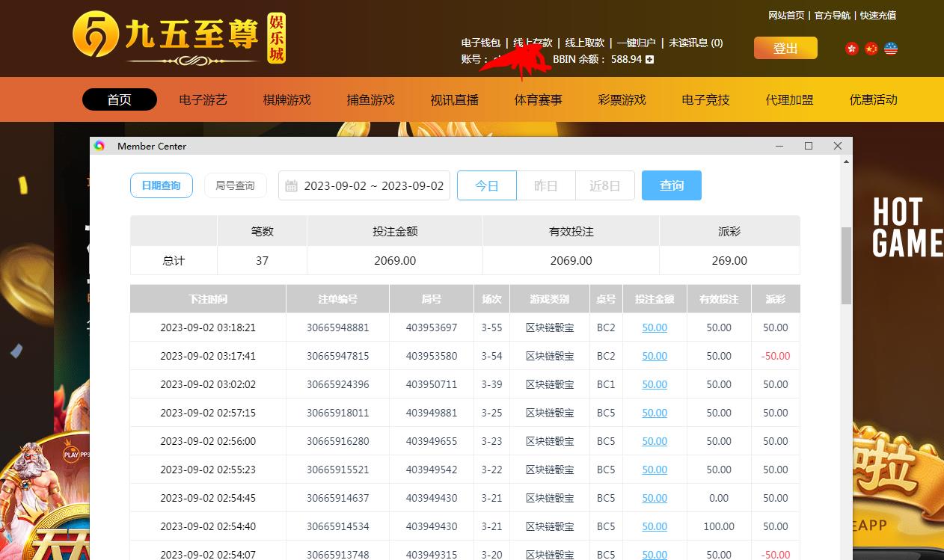Maximize the Member Center window
Viewport: 944px width, 560px height.
pyautogui.click(x=808, y=146)
